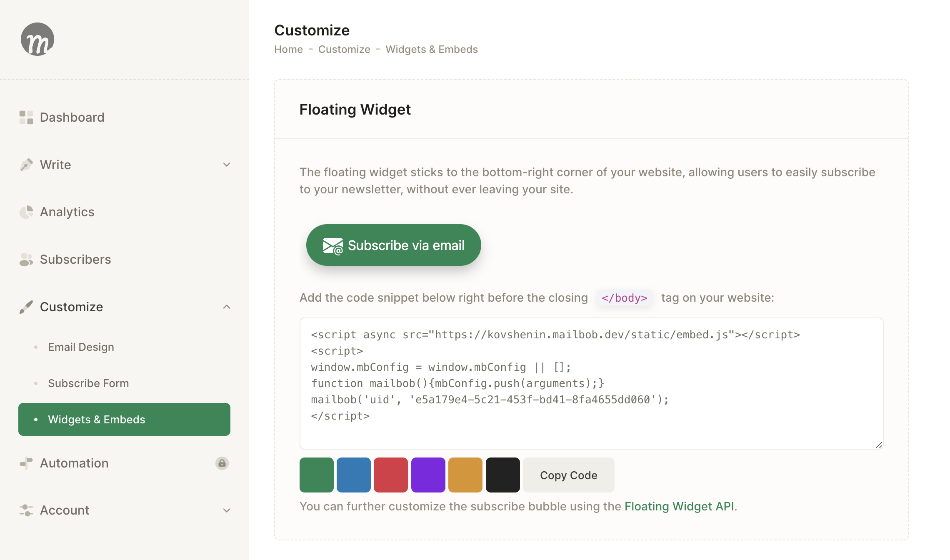Click inside the embed code textarea
Viewport: 950px width, 560px height.
pyautogui.click(x=592, y=383)
